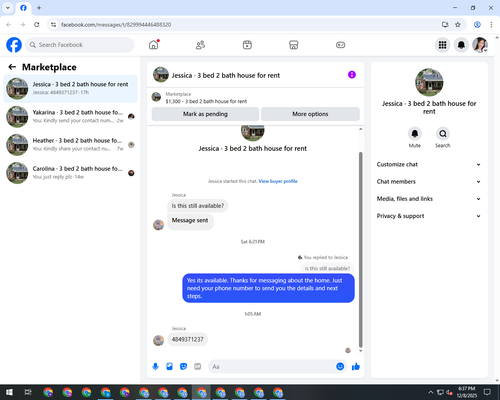Viewport: 500px width, 400px height.
Task: Show hidden system tray icons
Action: click(x=431, y=392)
